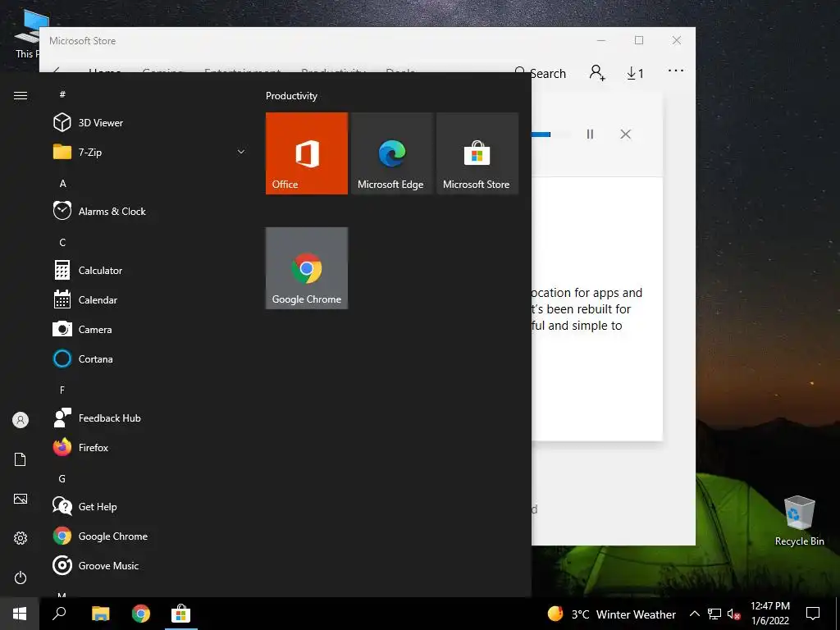Screen dimensions: 840x630
Task: Click the Office tile
Action: (x=307, y=153)
